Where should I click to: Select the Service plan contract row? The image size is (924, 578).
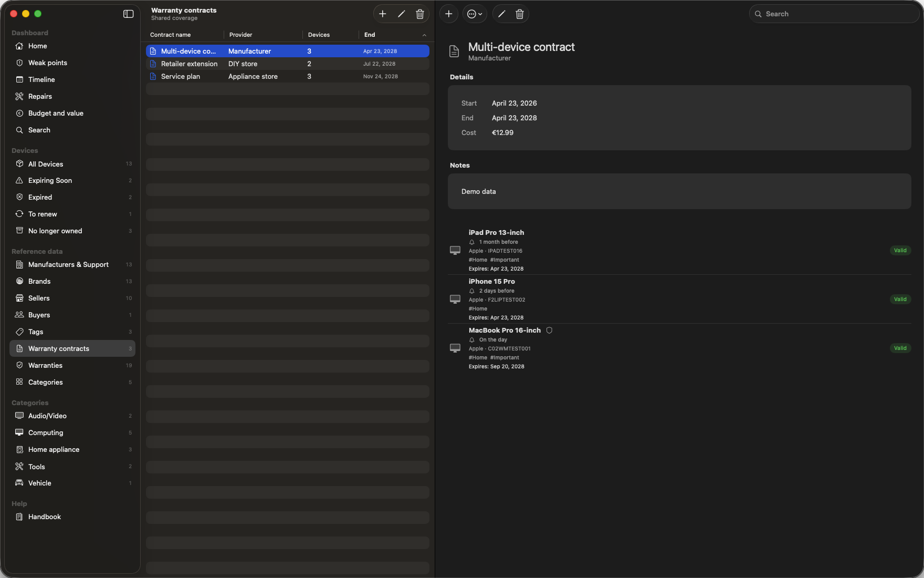click(x=288, y=76)
